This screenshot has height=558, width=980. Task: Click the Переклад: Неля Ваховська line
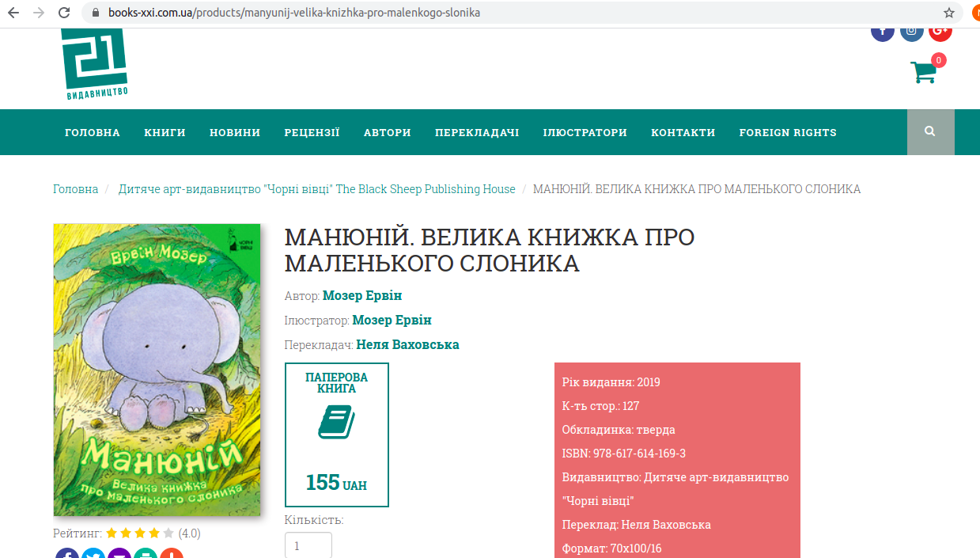pos(637,525)
